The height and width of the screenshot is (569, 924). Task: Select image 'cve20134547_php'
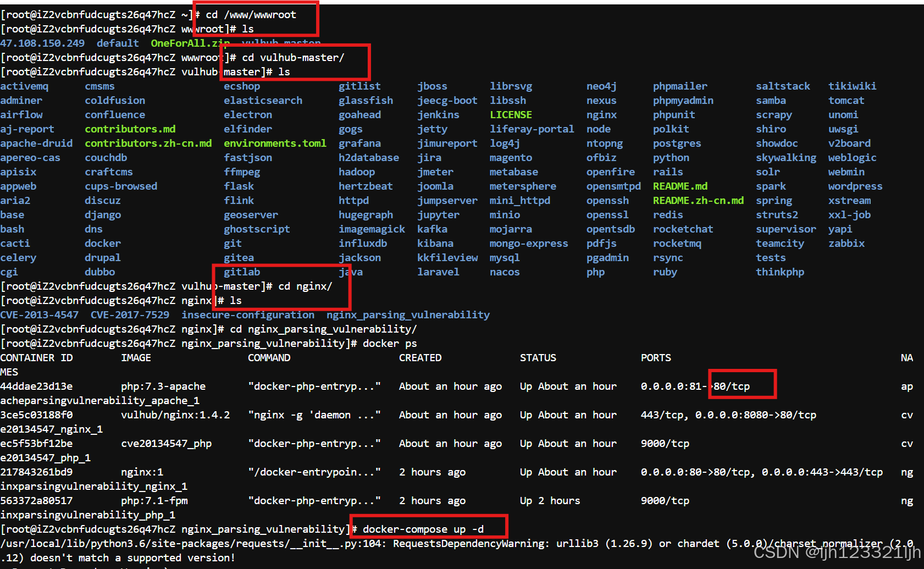click(166, 444)
